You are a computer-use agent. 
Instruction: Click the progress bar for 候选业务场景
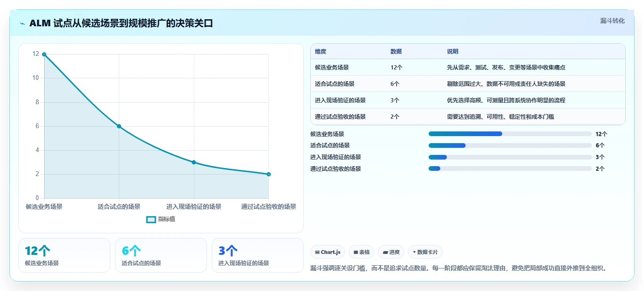(510, 134)
